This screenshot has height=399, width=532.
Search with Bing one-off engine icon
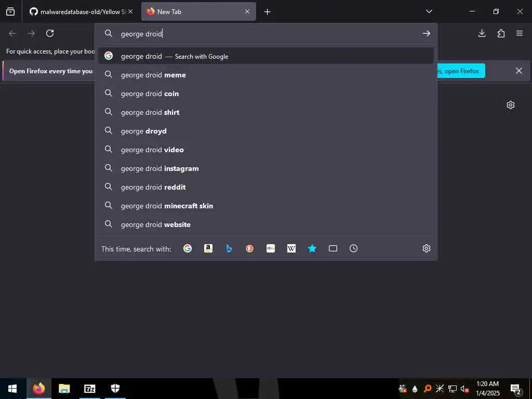tap(229, 248)
